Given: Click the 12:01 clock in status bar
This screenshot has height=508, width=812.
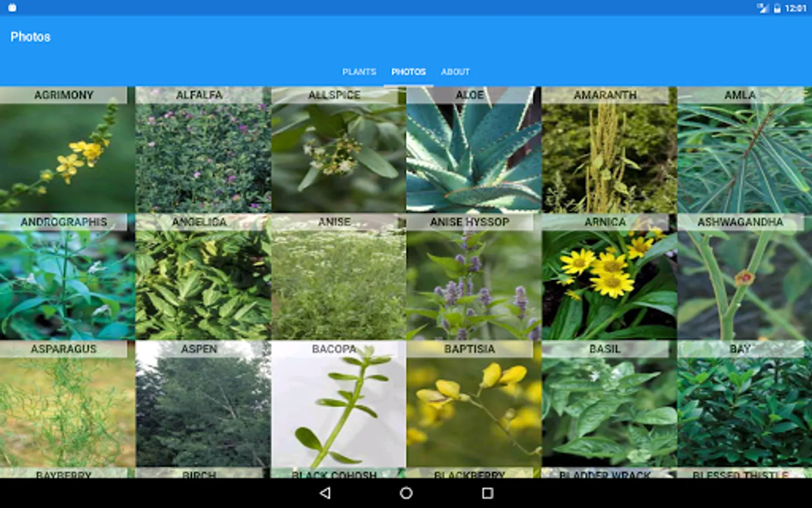Looking at the screenshot, I should (x=796, y=8).
